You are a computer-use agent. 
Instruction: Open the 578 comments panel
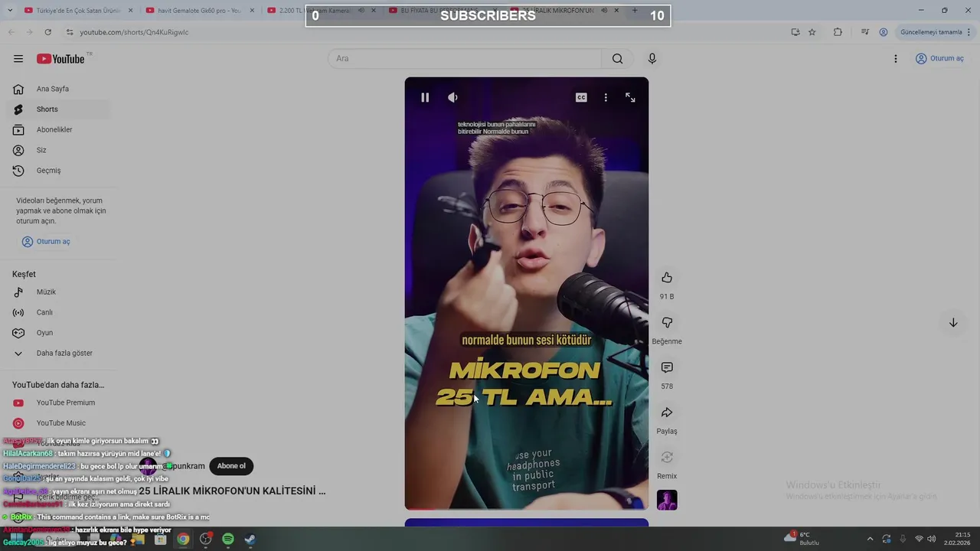click(x=667, y=368)
